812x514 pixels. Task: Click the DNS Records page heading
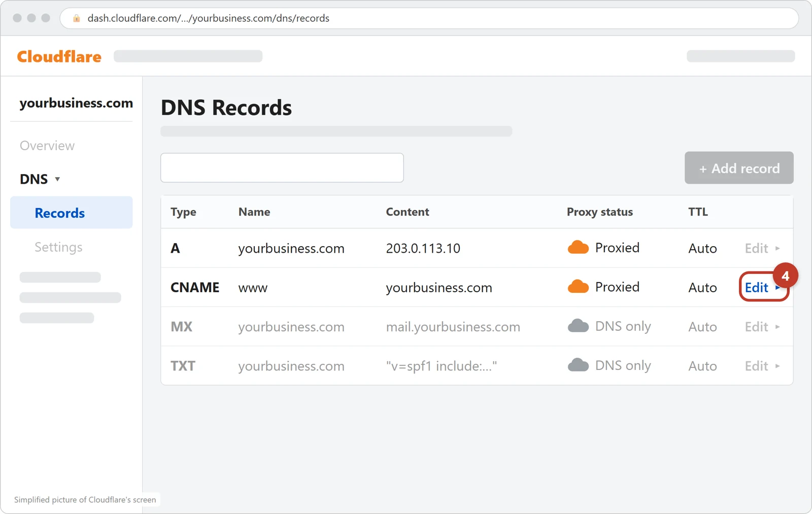click(226, 108)
